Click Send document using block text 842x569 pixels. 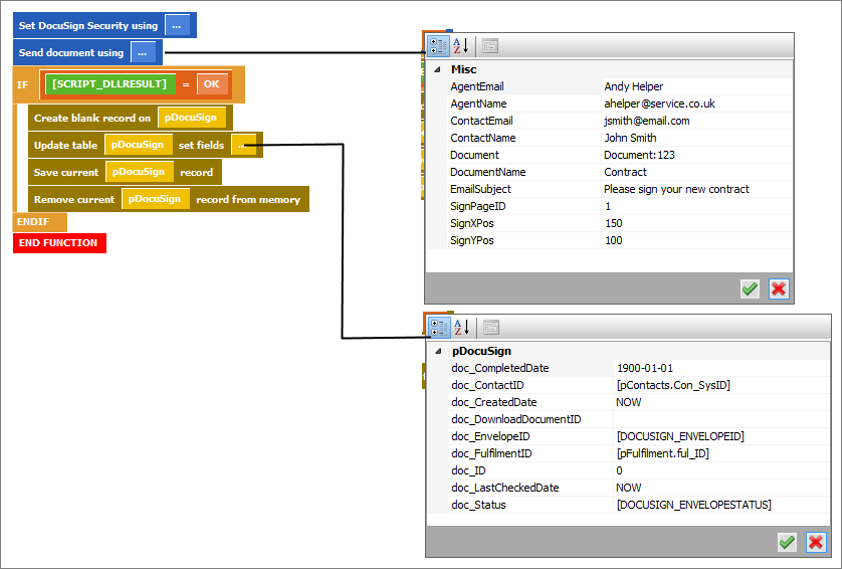pyautogui.click(x=71, y=53)
